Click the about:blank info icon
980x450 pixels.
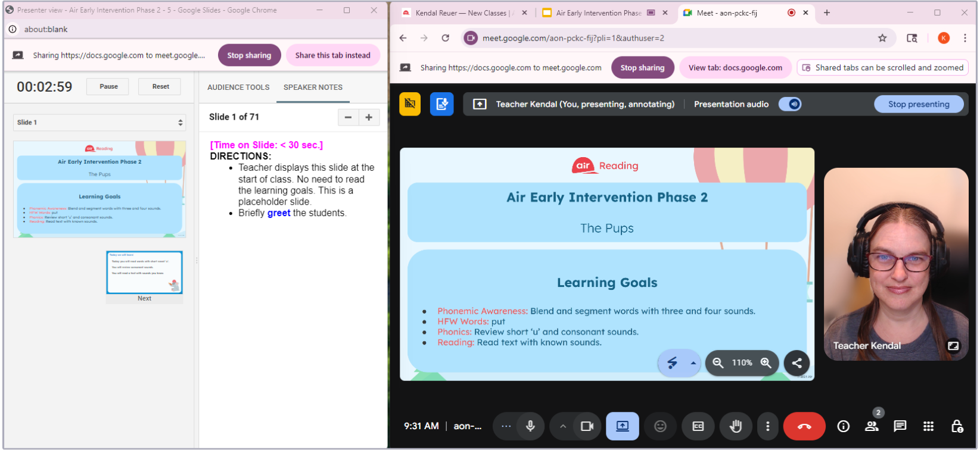coord(13,29)
